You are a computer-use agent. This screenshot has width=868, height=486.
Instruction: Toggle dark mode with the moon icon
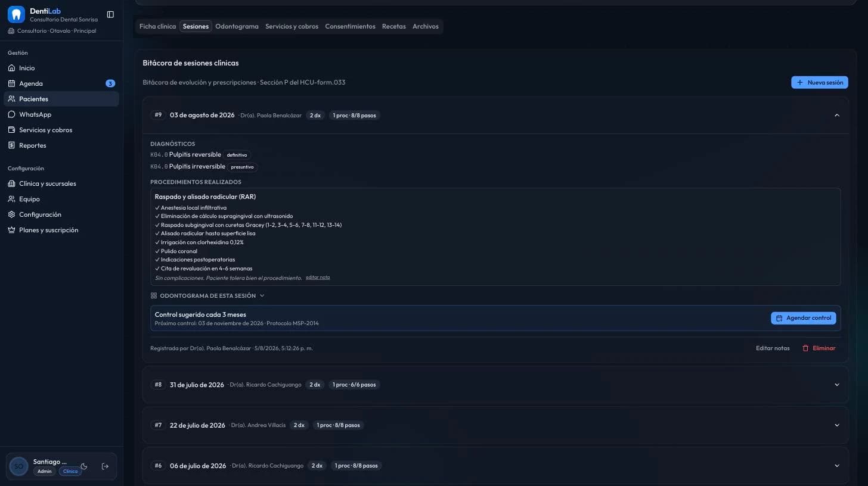coord(84,466)
